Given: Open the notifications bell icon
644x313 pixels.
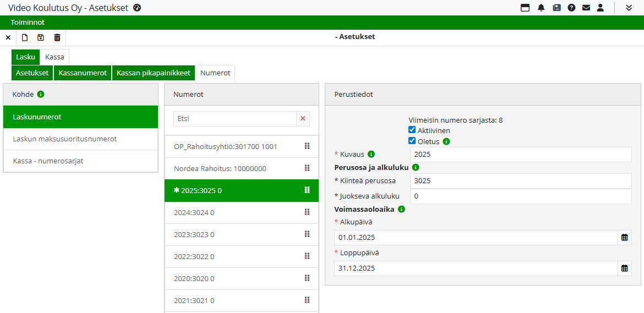Looking at the screenshot, I should (541, 8).
